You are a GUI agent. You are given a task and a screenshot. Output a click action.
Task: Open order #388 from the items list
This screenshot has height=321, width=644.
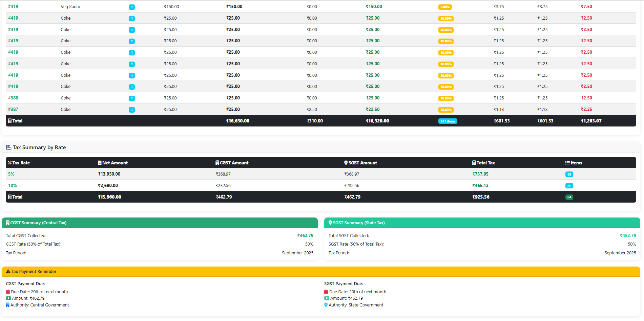click(x=13, y=98)
